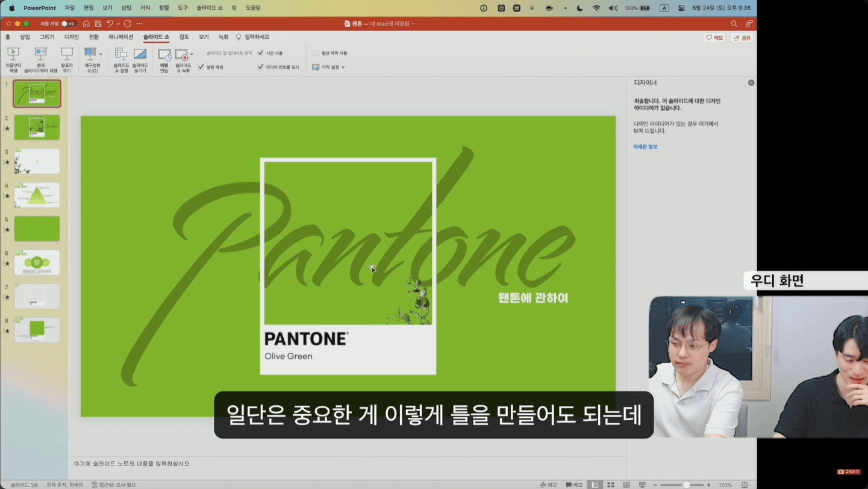Fit slide to window icon in status bar
The width and height of the screenshot is (868, 489).
pos(745,485)
